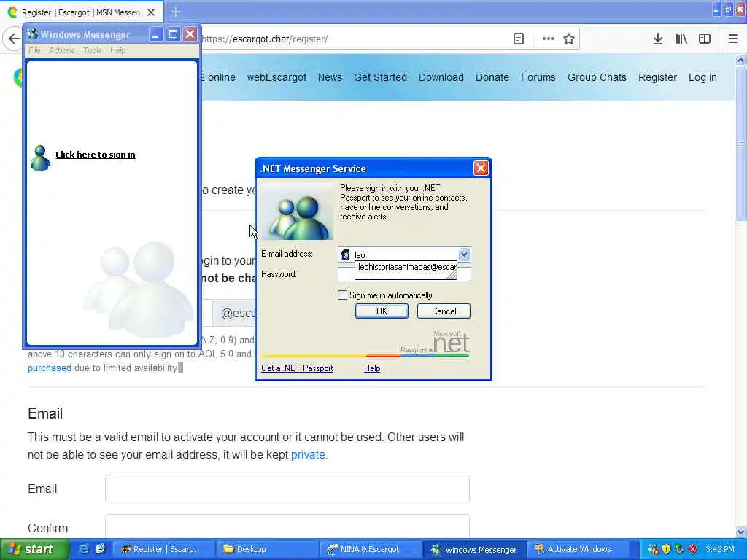Open Help menu in Windows Messenger
The width and height of the screenshot is (747, 560).
117,50
